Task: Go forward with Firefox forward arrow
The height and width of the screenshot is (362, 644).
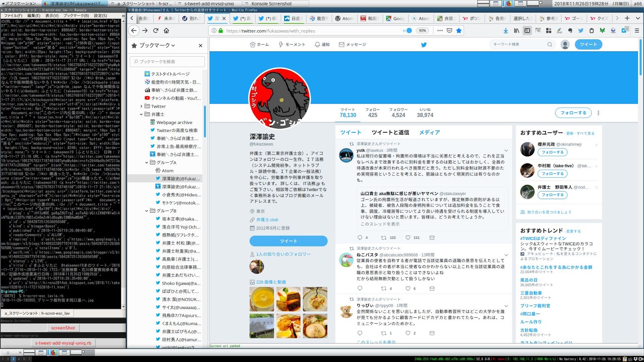Action: point(145,31)
